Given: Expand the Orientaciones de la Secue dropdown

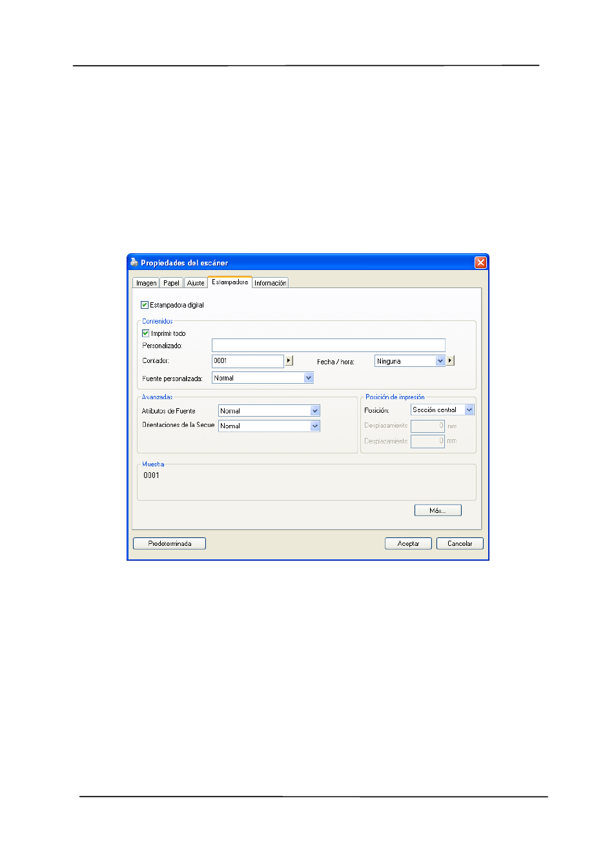Looking at the screenshot, I should coord(269,426).
